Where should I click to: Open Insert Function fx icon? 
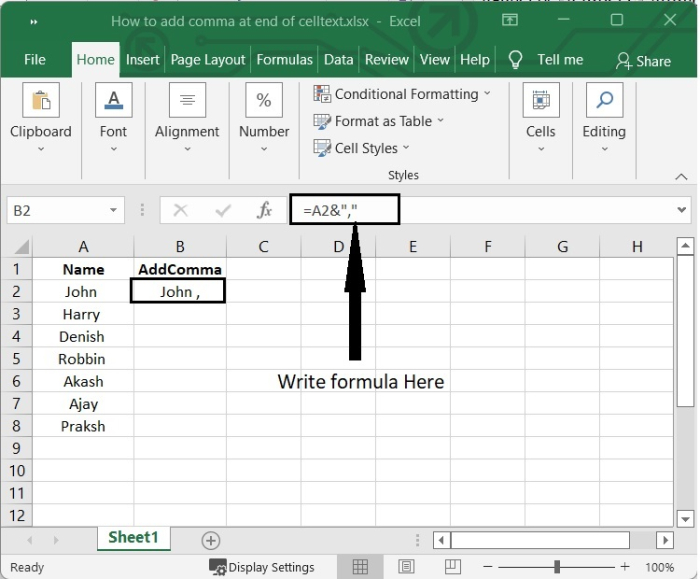click(264, 210)
